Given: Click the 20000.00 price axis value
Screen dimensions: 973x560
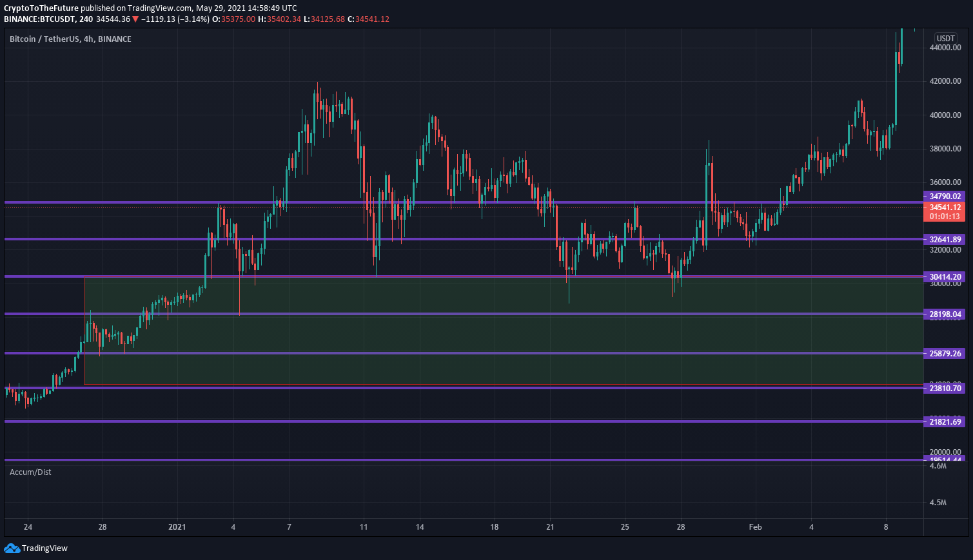Looking at the screenshot, I should click(945, 452).
